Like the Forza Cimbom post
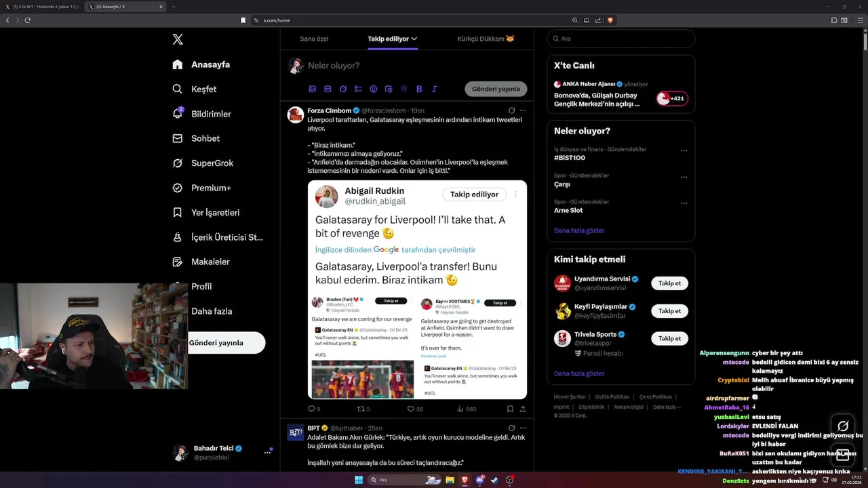The height and width of the screenshot is (488, 868). tap(410, 409)
